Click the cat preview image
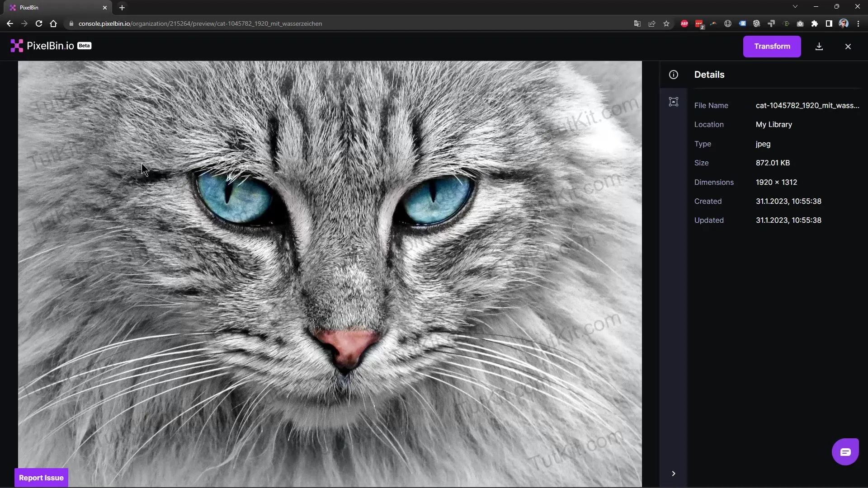The width and height of the screenshot is (868, 488). [330, 274]
